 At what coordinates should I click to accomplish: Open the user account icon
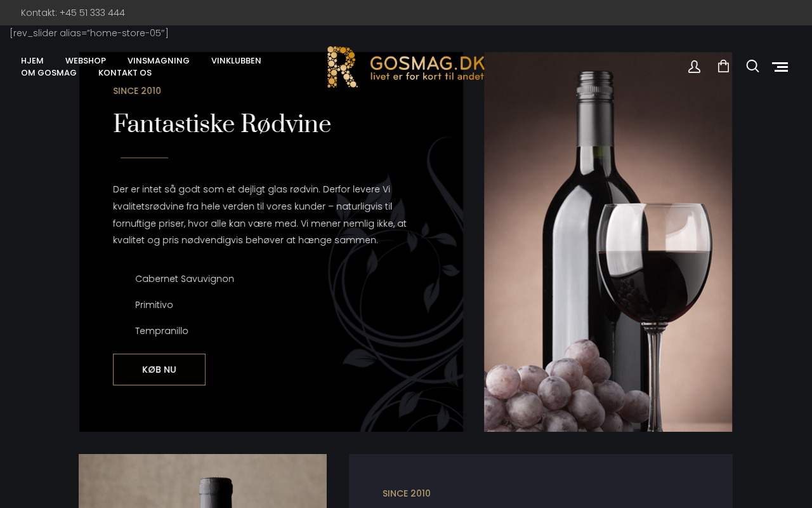(x=694, y=67)
